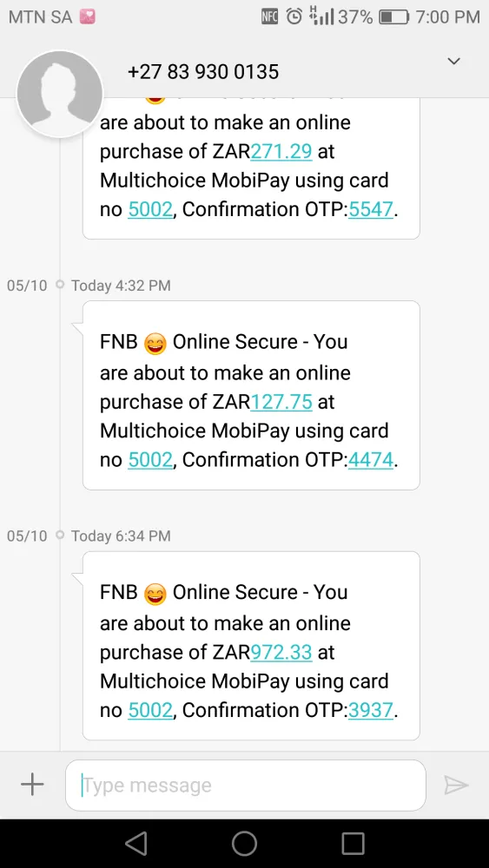The image size is (489, 868).
Task: Tap the contact avatar picture
Action: tap(60, 94)
